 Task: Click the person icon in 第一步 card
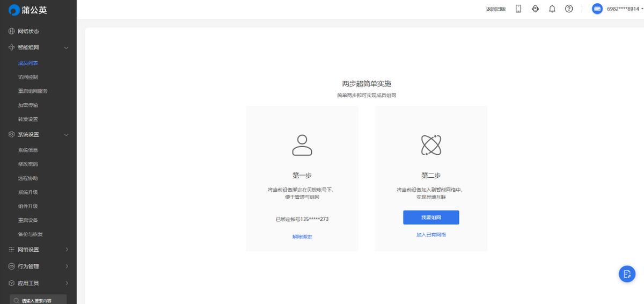pos(302,144)
